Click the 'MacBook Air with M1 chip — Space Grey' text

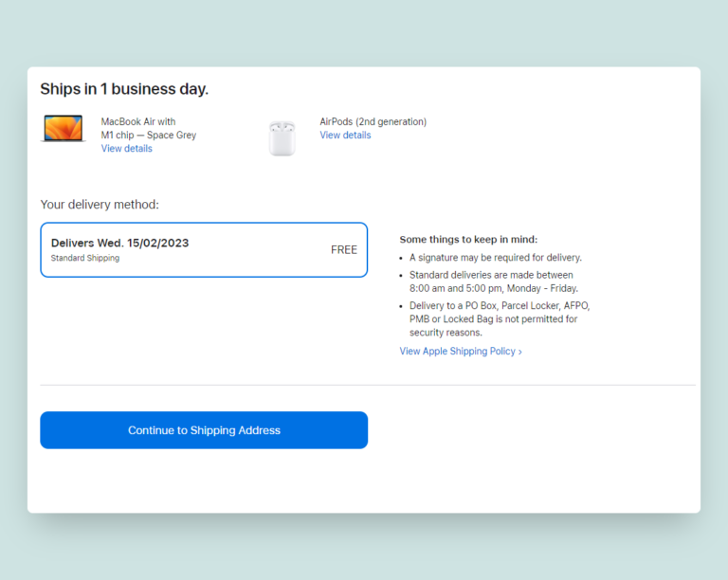[149, 129]
